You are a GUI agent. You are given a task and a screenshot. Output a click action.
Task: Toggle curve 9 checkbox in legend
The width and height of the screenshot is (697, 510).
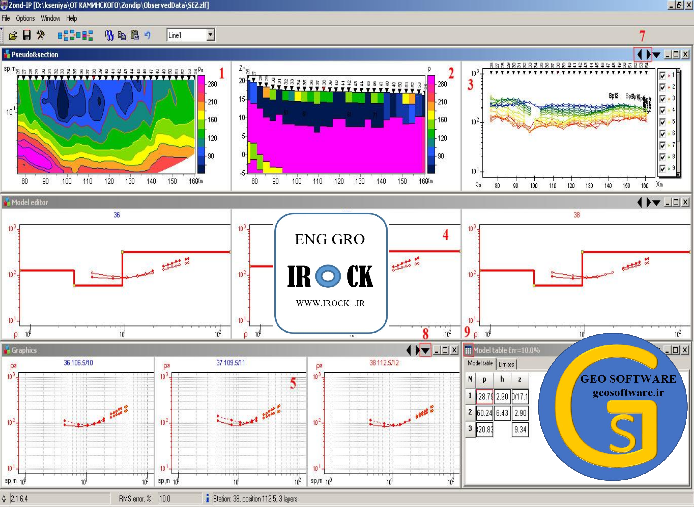662,169
